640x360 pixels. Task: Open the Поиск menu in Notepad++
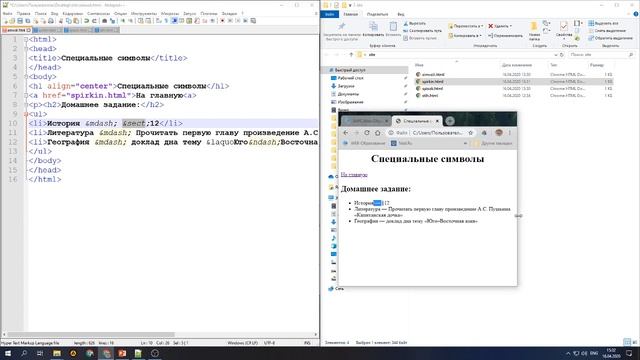[x=40, y=13]
